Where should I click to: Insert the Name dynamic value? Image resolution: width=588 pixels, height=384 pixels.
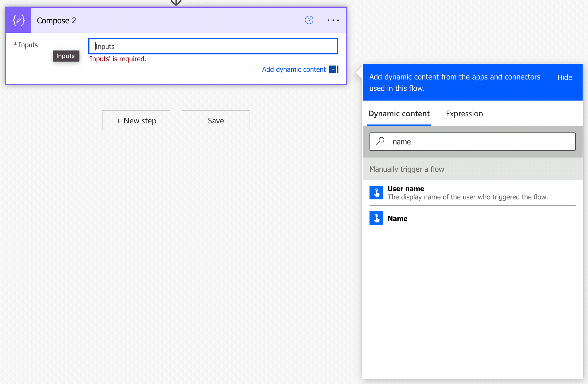coord(398,219)
